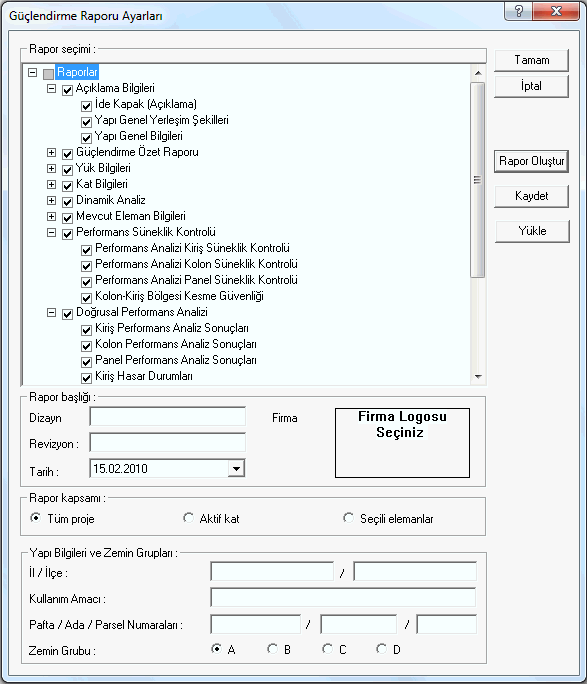Viewport: 587px width, 684px height.
Task: Click the report list scrollbar down arrow
Action: [478, 377]
